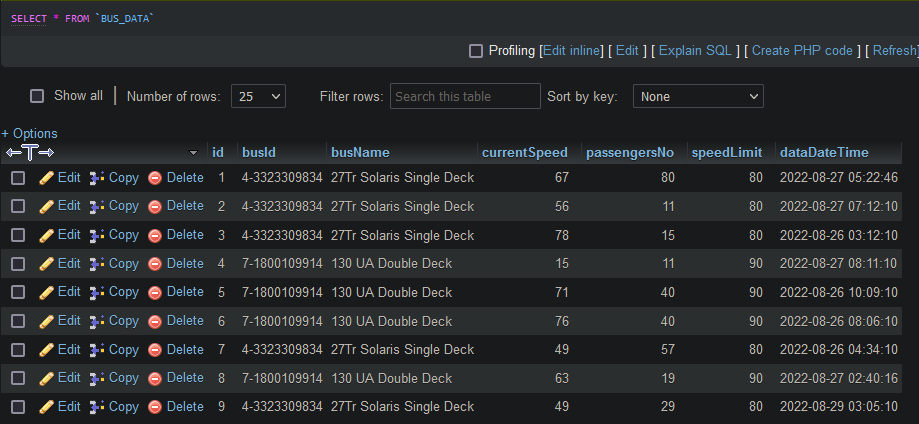919x424 pixels.
Task: Select the checkbox for row id 2
Action: (x=18, y=206)
